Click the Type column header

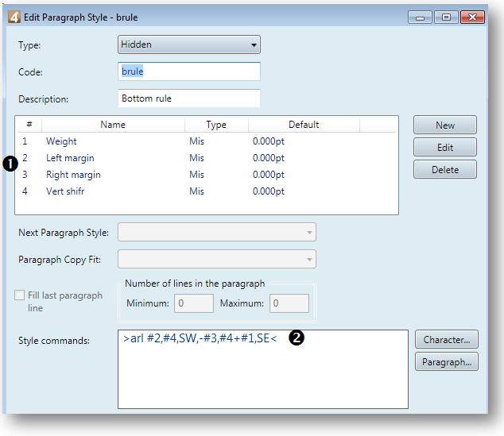[216, 125]
